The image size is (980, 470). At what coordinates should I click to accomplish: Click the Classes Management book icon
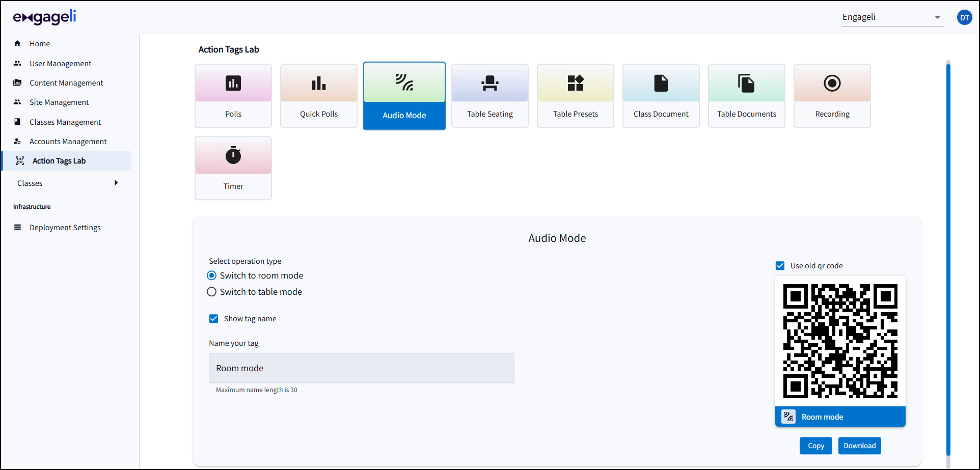[x=17, y=122]
